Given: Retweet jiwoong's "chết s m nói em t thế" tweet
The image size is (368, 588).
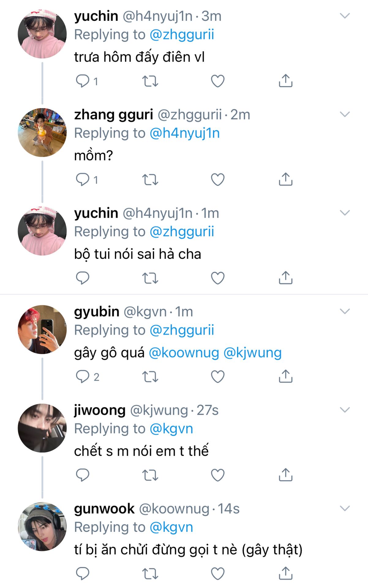Looking at the screenshot, I should tap(150, 475).
